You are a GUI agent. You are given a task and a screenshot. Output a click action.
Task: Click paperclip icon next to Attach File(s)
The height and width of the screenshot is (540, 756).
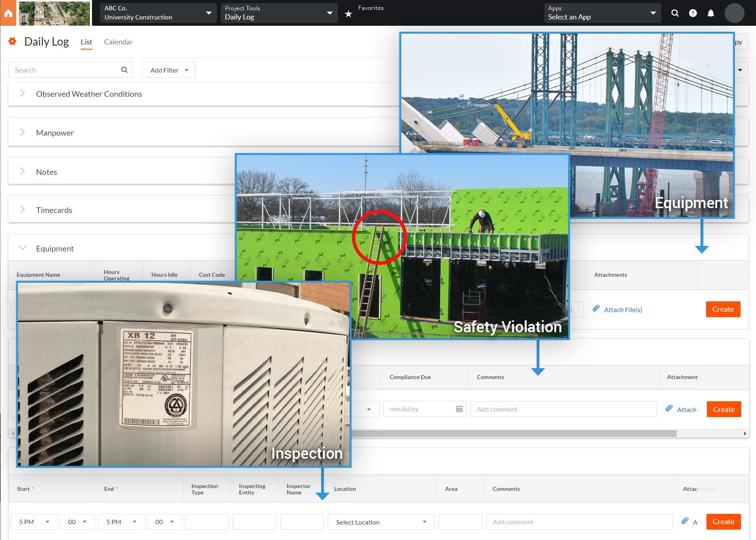tap(596, 309)
